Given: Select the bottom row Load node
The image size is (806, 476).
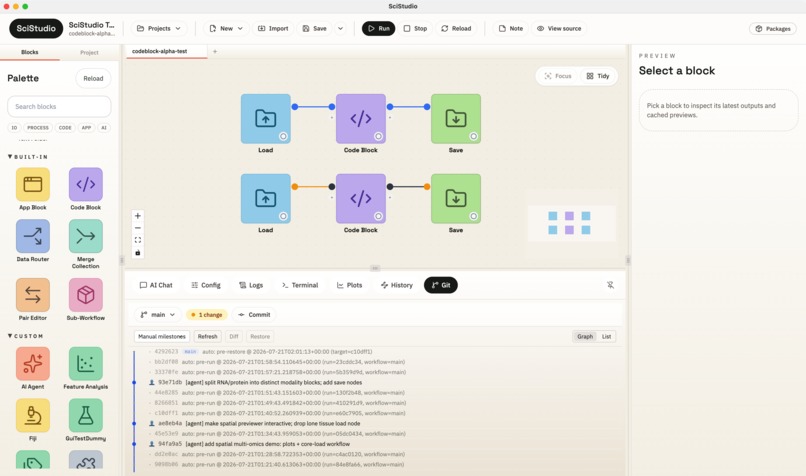Looking at the screenshot, I should click(266, 198).
